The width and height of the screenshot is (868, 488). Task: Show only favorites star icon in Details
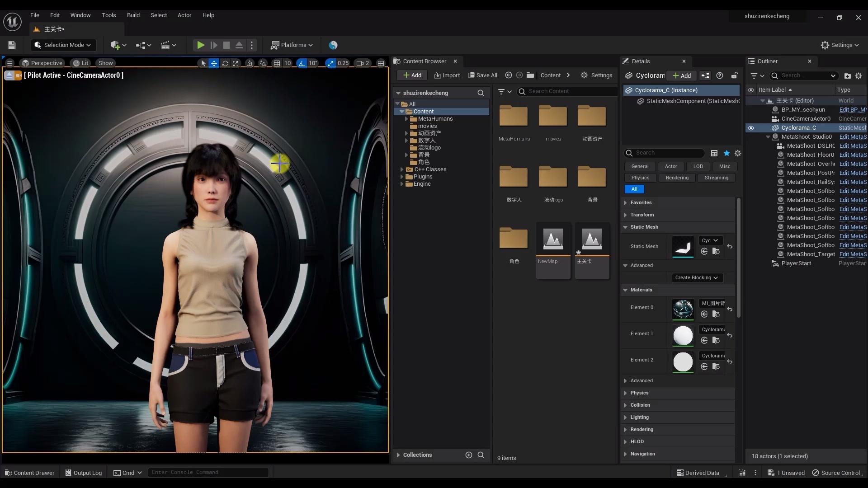(x=726, y=153)
